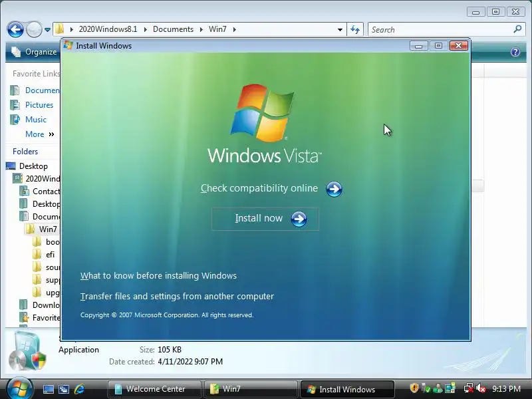This screenshot has width=532, height=399.
Task: Click the Install now arrow icon
Action: [299, 219]
